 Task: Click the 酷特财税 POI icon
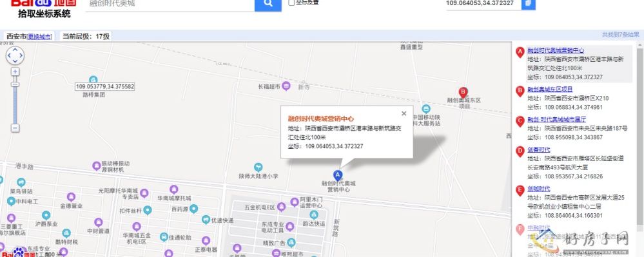click(x=66, y=233)
